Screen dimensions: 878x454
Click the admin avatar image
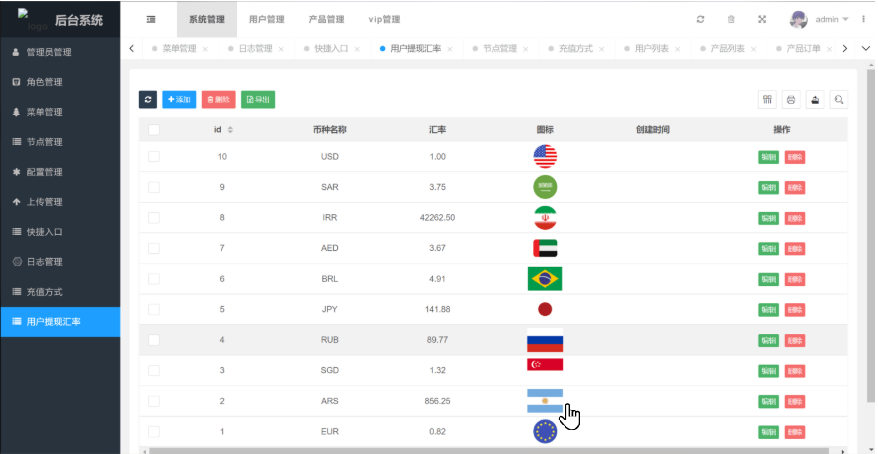tap(798, 20)
